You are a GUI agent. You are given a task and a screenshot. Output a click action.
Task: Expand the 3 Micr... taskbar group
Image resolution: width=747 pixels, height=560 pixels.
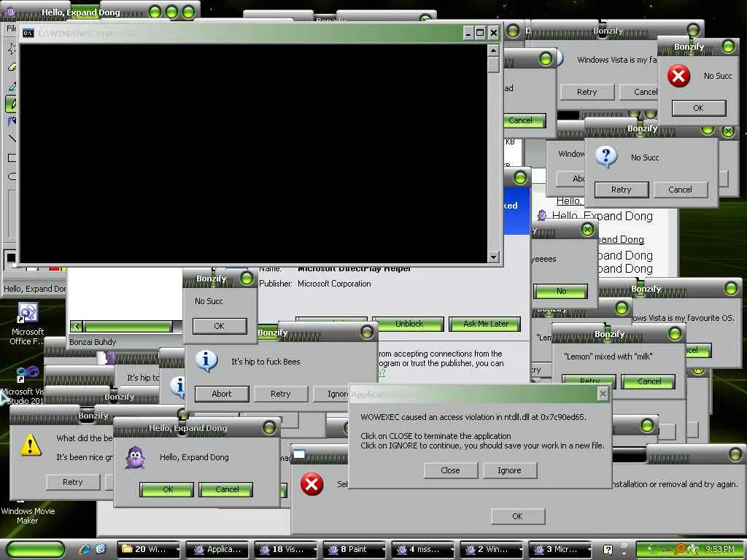click(x=560, y=549)
